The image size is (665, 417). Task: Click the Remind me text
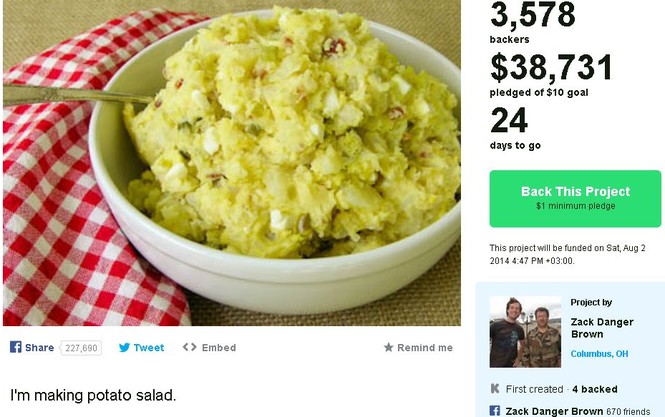[425, 347]
